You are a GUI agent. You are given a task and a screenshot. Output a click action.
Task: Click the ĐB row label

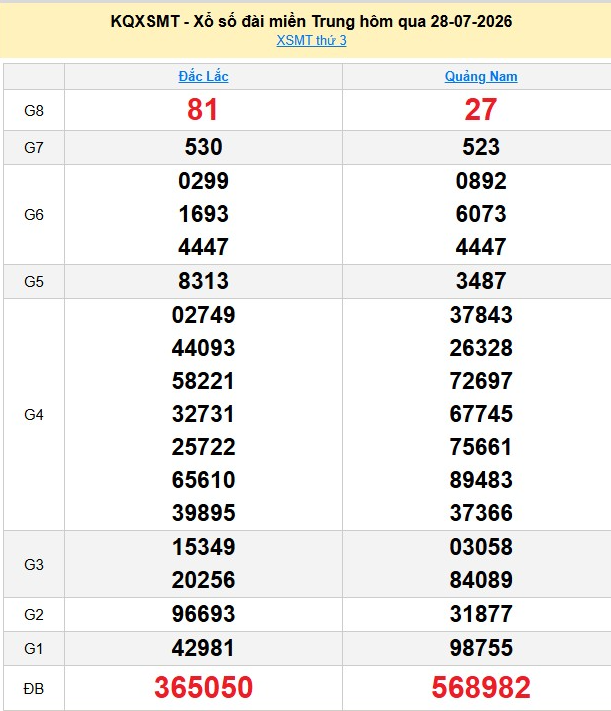pyautogui.click(x=34, y=689)
